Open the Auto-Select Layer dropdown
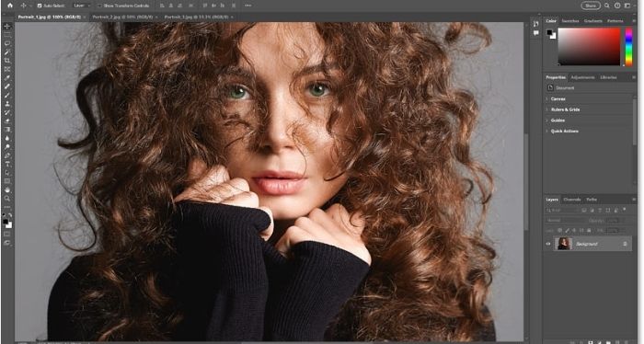 (82, 6)
